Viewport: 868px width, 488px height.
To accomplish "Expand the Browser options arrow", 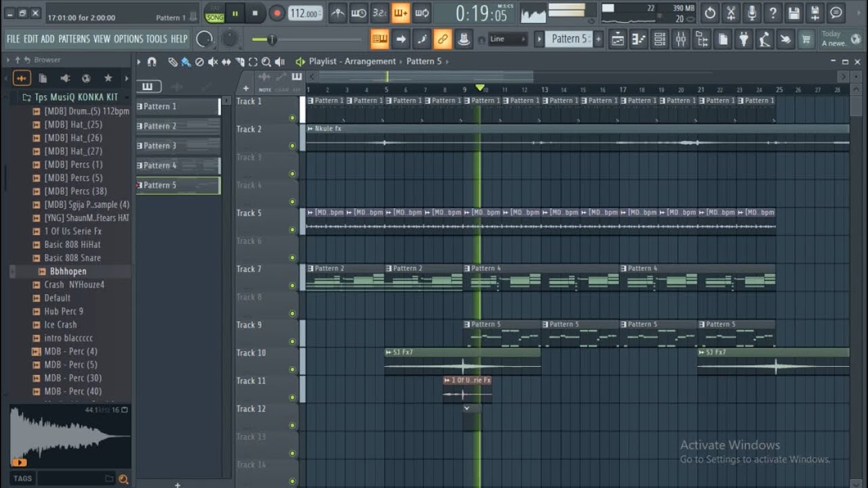I will pyautogui.click(x=8, y=60).
